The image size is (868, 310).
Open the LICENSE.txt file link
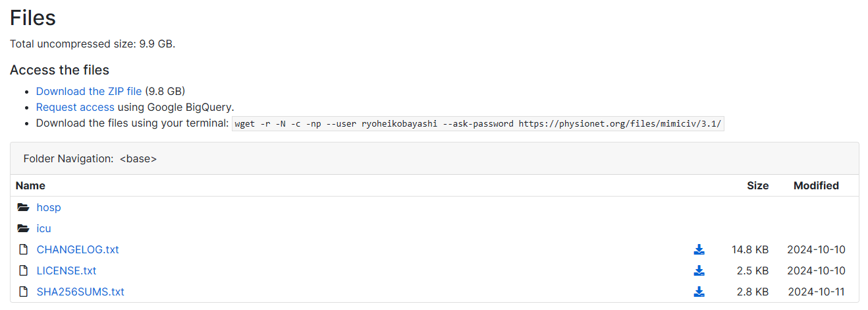[x=67, y=270]
